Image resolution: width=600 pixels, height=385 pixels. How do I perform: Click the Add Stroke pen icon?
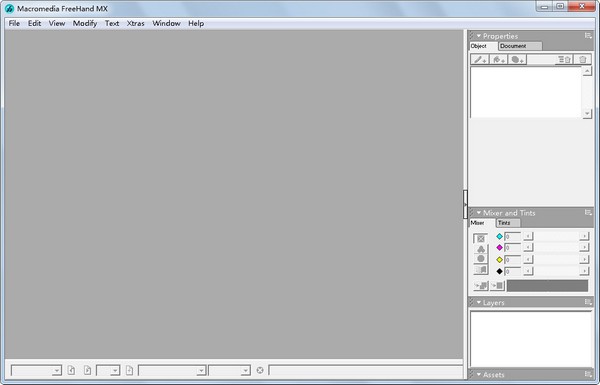pos(479,59)
